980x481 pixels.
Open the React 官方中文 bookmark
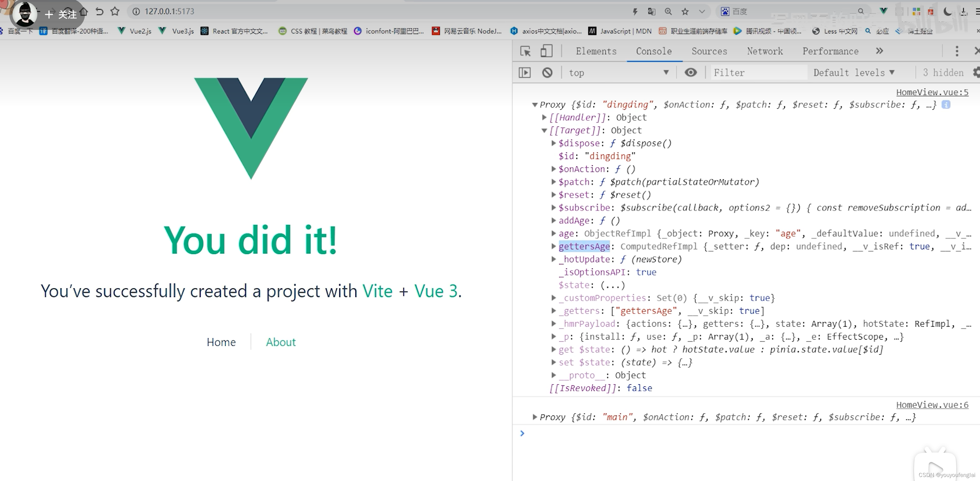234,31
